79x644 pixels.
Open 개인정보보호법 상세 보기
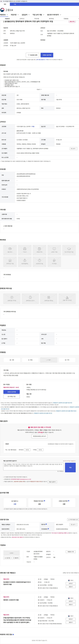click(x=39, y=436)
